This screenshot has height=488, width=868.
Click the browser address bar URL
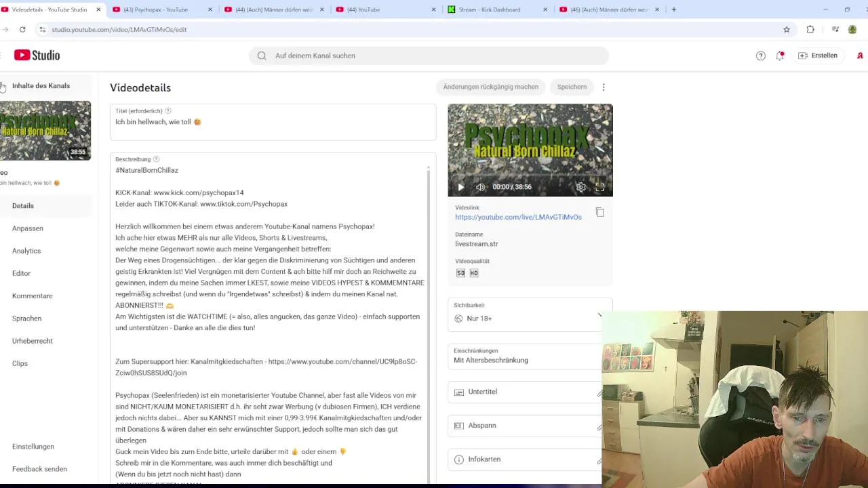(x=119, y=30)
